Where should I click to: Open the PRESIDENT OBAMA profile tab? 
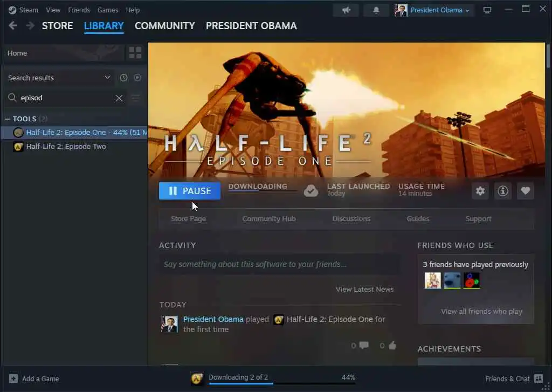coord(251,26)
